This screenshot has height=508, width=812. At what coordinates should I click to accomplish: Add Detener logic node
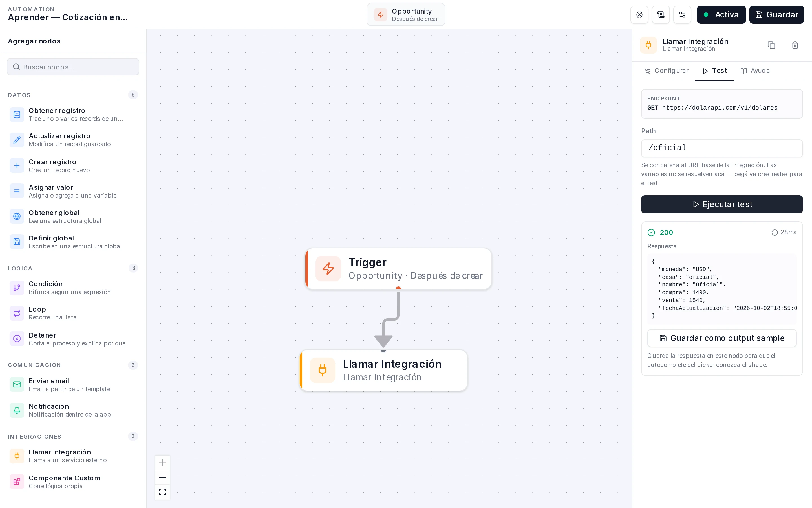(x=73, y=339)
